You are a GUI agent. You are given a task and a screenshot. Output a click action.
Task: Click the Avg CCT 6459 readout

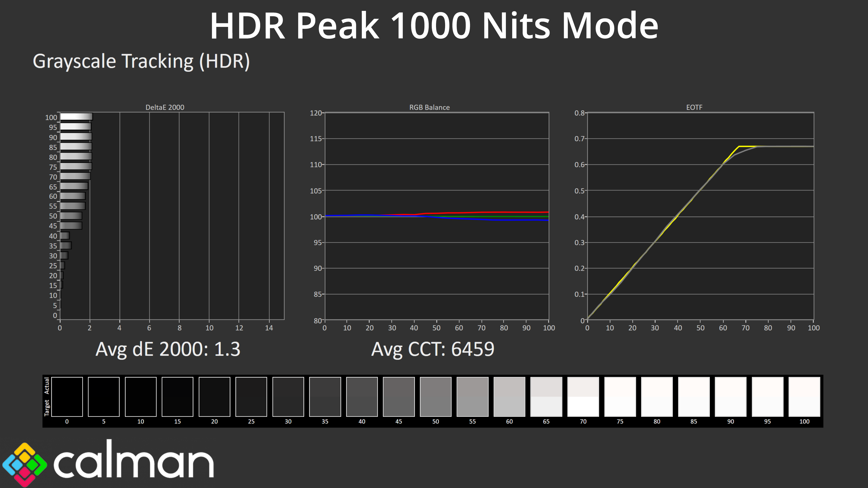(433, 349)
